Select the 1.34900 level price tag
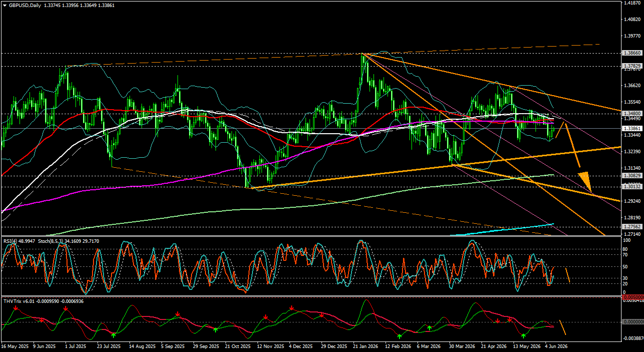This screenshot has width=644, height=352. click(x=632, y=113)
